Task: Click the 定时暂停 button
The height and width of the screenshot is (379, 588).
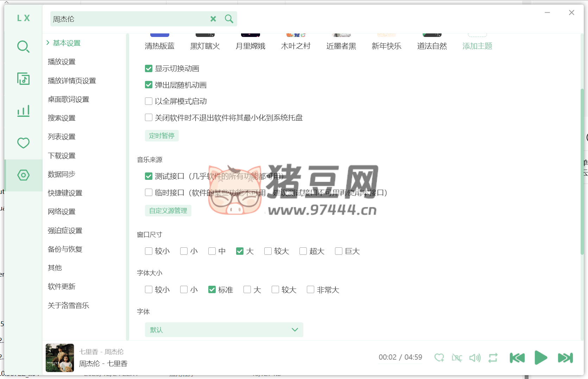Action: point(162,136)
